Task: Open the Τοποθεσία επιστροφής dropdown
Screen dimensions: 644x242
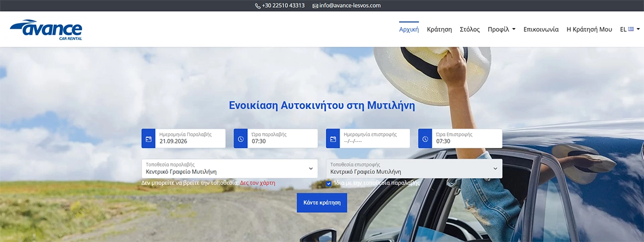Action: (x=414, y=169)
